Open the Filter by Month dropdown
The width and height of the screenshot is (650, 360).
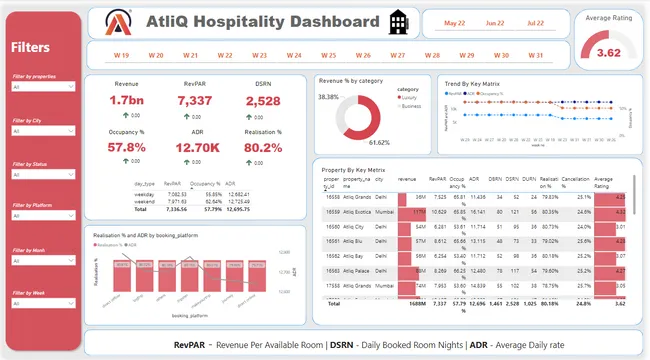[x=44, y=260]
